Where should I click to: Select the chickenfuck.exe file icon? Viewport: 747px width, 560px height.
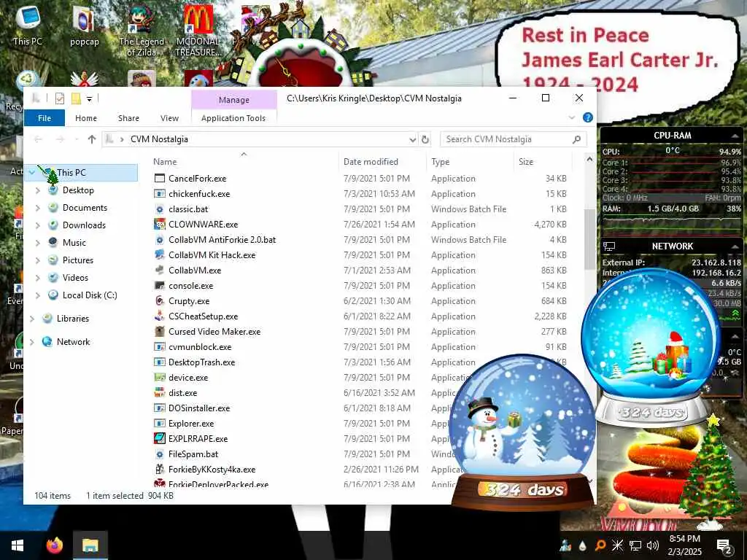point(160,194)
